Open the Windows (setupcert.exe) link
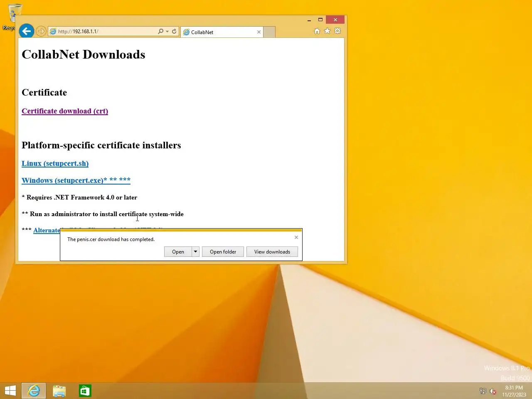The height and width of the screenshot is (399, 532). tap(76, 180)
